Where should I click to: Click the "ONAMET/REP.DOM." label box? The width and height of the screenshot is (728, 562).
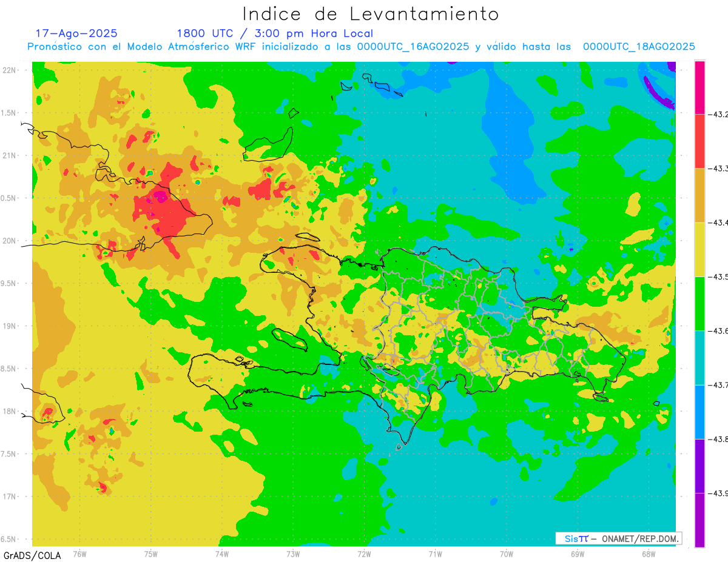[x=618, y=538]
